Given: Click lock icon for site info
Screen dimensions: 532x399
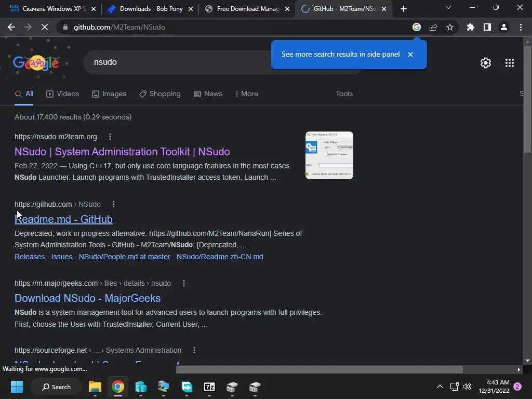Looking at the screenshot, I should point(65,27).
